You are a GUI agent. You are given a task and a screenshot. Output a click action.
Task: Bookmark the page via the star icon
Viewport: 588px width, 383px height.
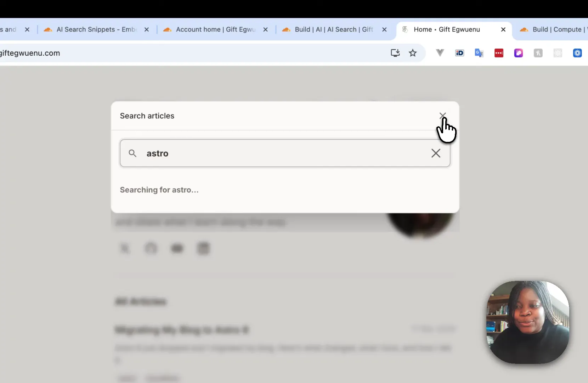click(x=413, y=53)
